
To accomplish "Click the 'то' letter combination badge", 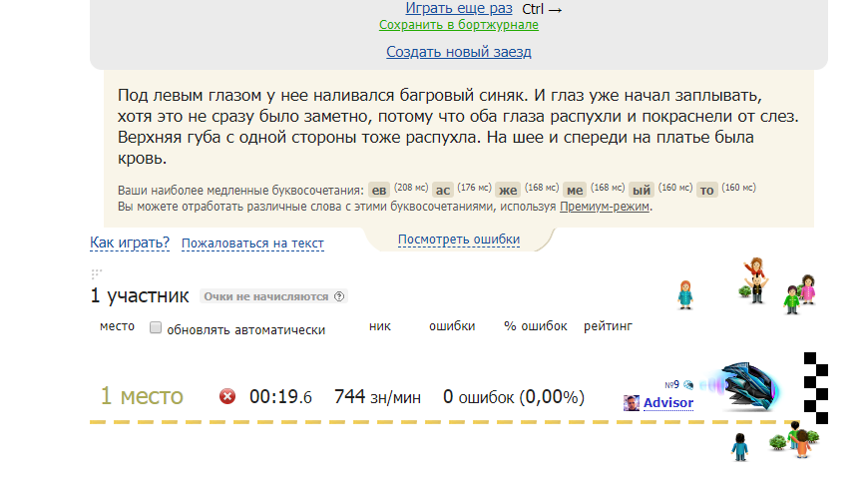I will tap(707, 190).
